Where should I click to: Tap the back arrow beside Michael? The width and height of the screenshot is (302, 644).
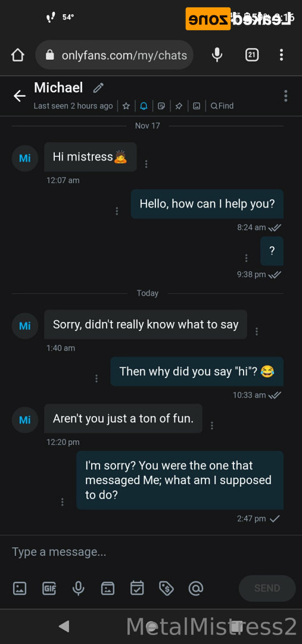(19, 96)
